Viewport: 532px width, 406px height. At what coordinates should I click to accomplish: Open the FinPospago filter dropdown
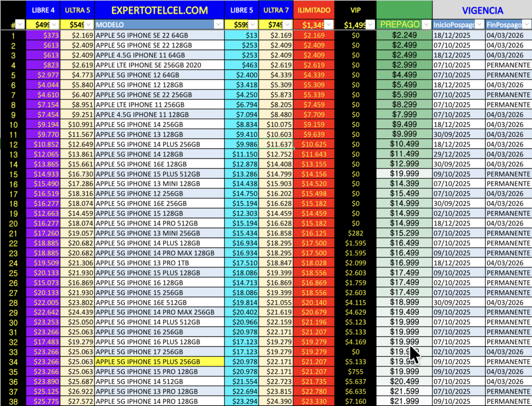[x=526, y=24]
